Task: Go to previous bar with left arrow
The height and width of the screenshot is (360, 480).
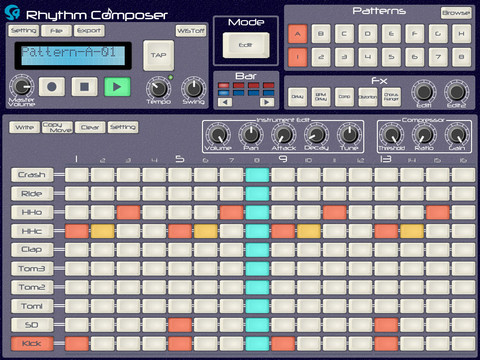Action: 225,102
